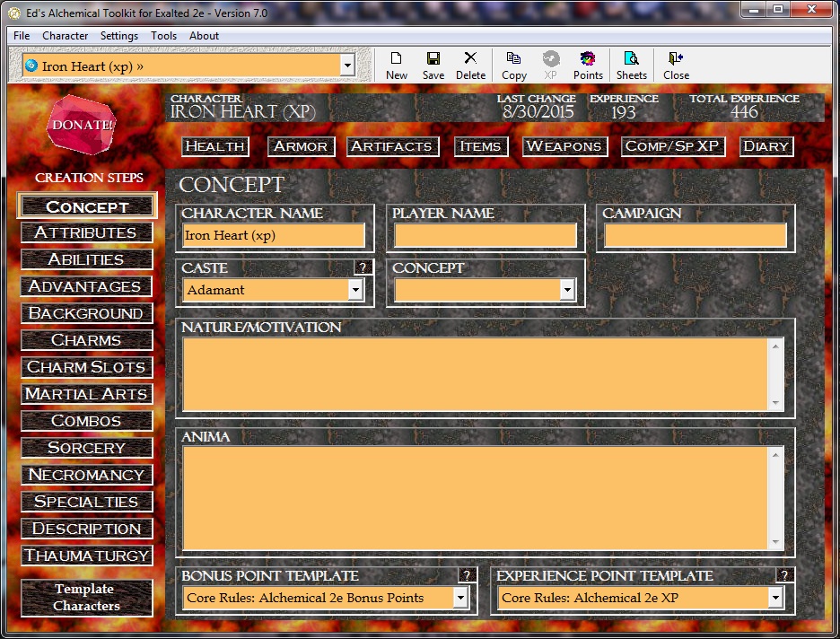Open the File menu
Screen dimensions: 840x639
22,36
